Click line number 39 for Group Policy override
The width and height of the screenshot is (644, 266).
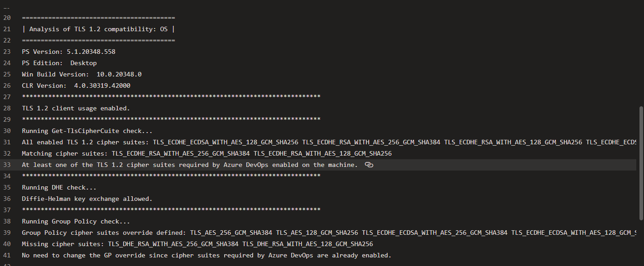coord(6,233)
